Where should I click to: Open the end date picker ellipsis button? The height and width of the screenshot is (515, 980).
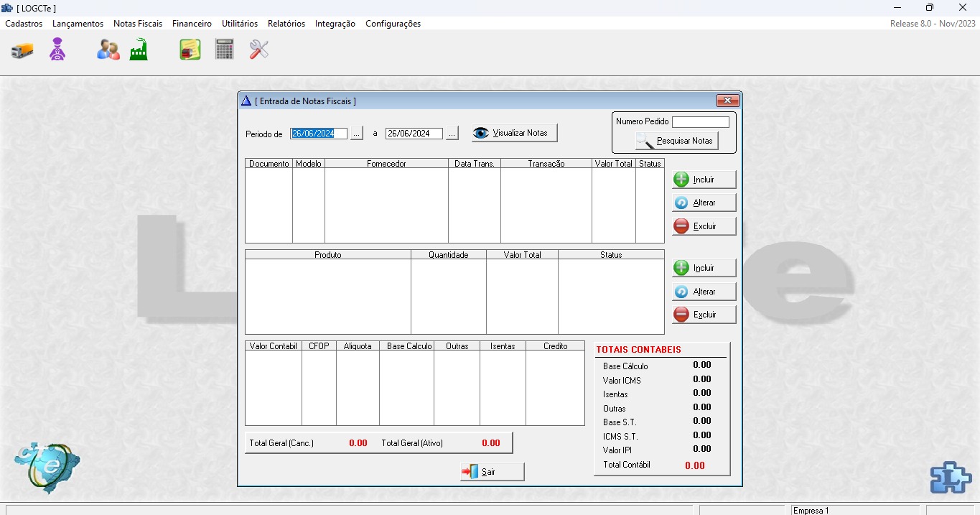click(452, 134)
